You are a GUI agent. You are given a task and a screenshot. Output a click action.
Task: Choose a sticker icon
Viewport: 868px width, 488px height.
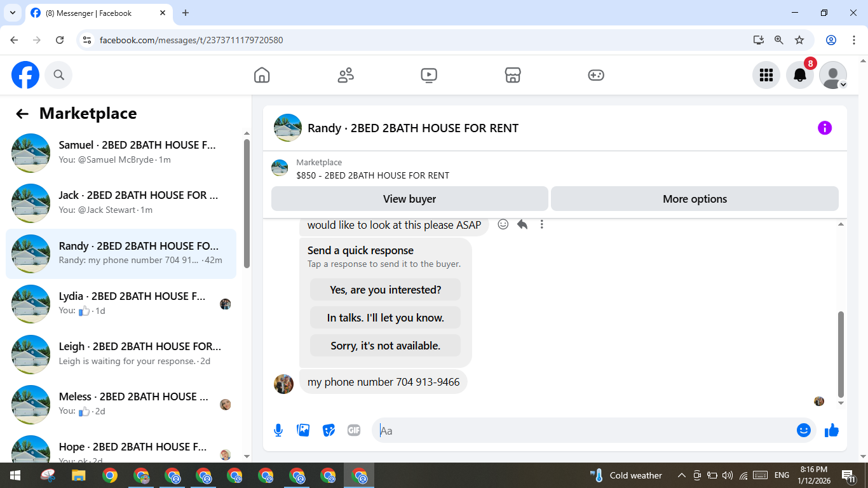[x=329, y=430]
